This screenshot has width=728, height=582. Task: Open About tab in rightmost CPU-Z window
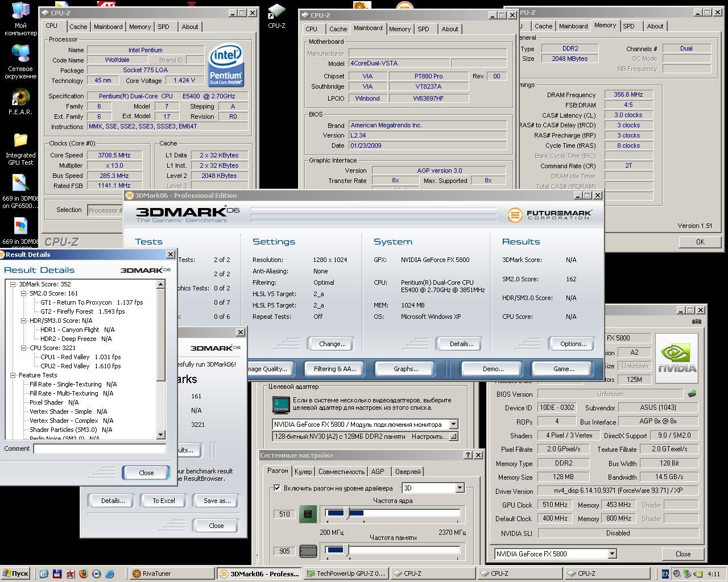655,26
